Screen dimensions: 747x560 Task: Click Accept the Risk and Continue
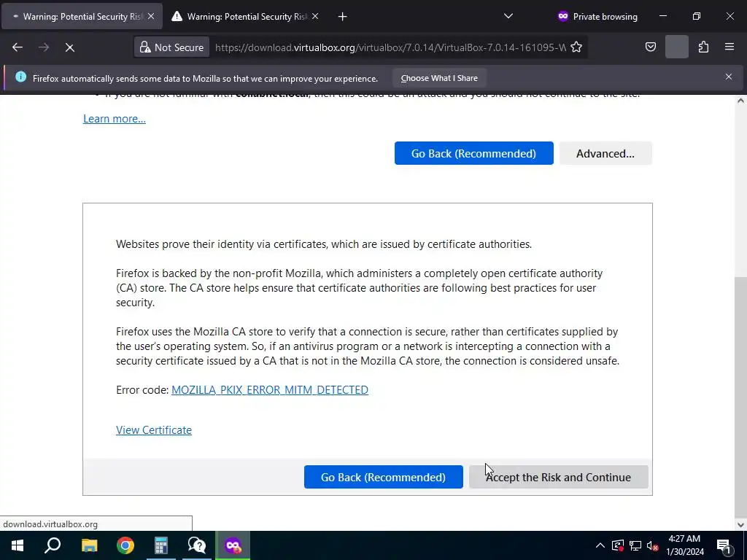click(x=558, y=477)
